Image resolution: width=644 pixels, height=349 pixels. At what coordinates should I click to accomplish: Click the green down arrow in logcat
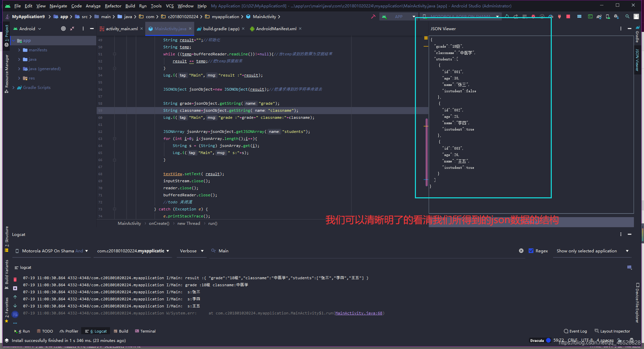pyautogui.click(x=15, y=306)
